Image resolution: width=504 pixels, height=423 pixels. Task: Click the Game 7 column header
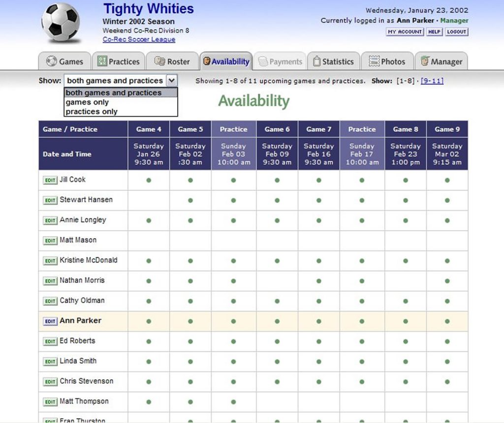click(319, 129)
